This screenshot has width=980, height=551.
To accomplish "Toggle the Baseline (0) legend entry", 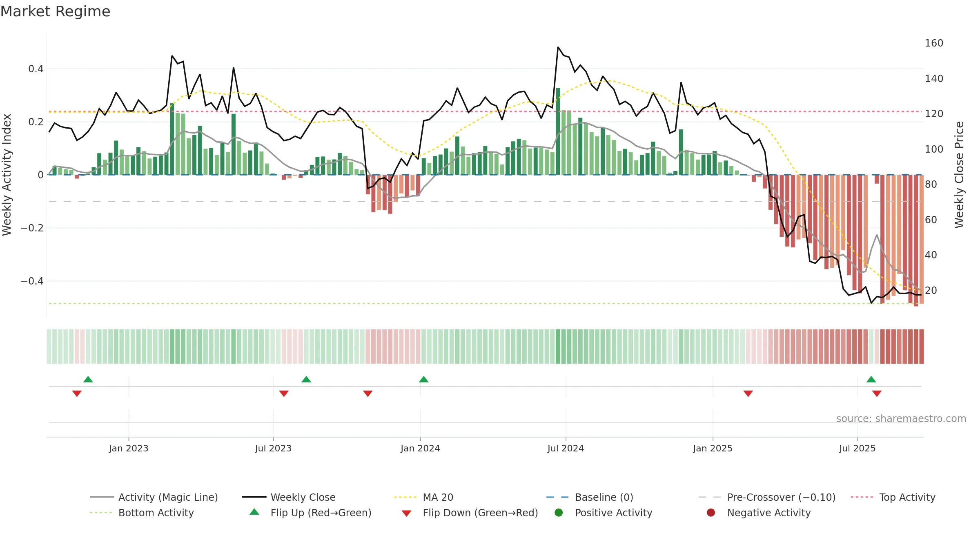I will click(590, 497).
